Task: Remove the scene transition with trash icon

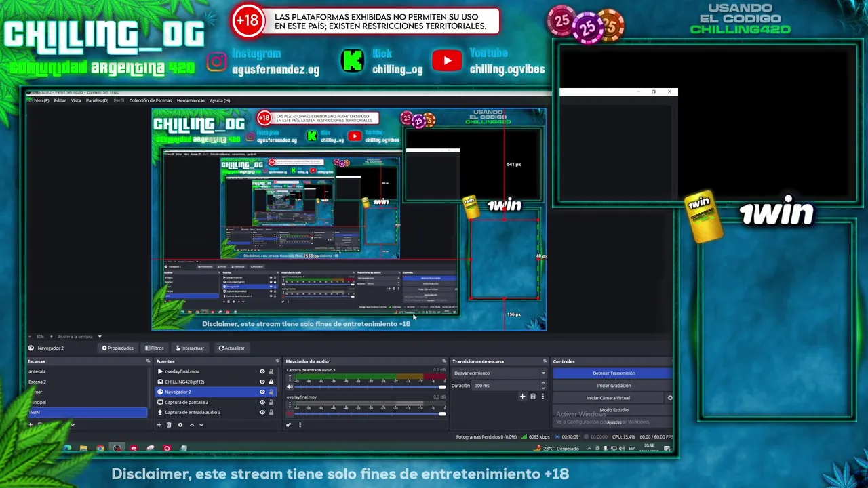Action: point(532,396)
